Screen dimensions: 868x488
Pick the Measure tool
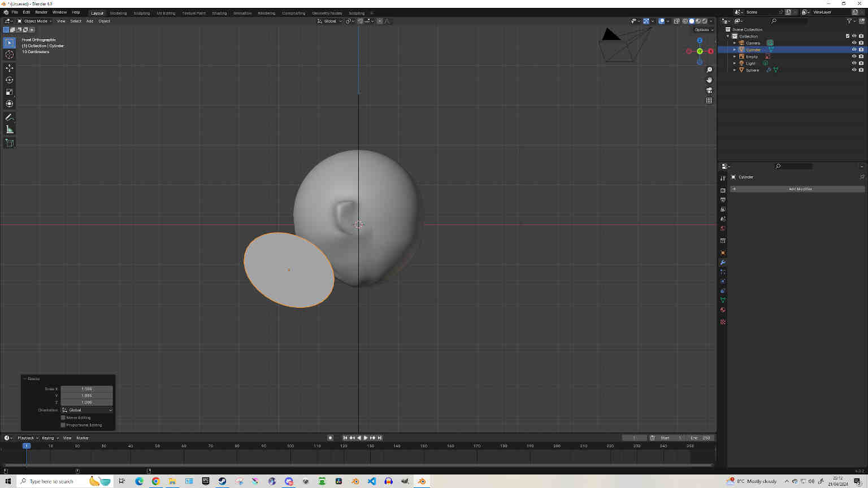coord(10,130)
